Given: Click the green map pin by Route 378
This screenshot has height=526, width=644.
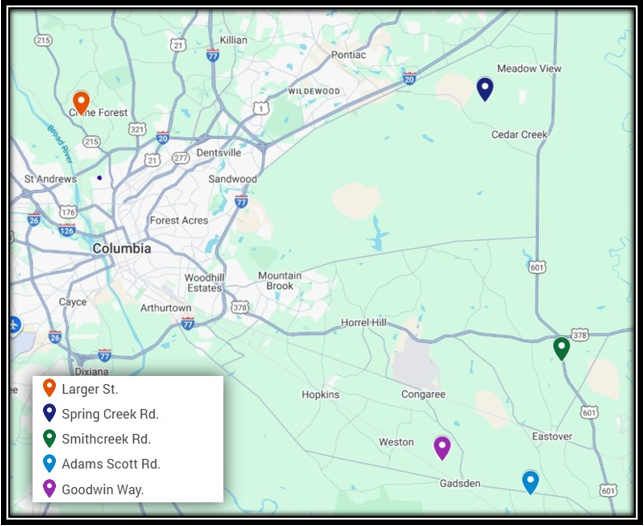Looking at the screenshot, I should tap(562, 347).
